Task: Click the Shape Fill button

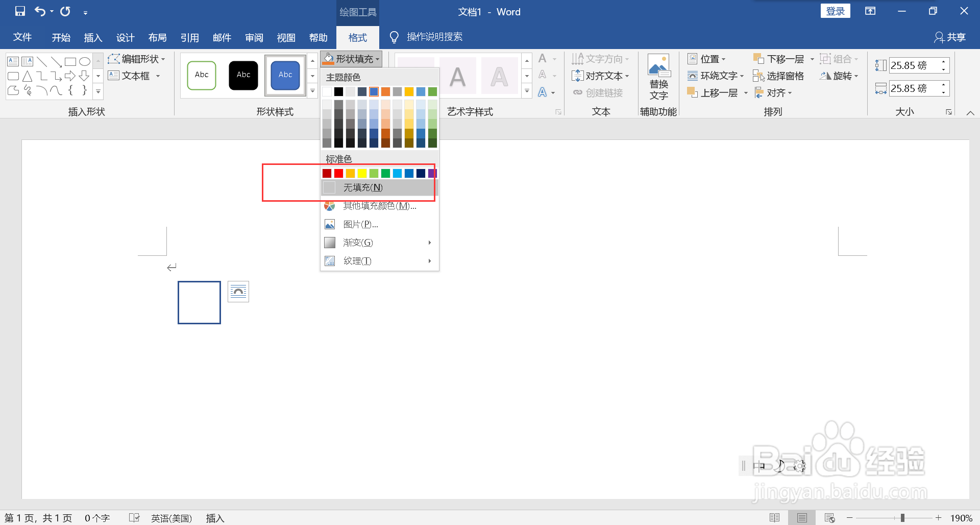Action: tap(351, 59)
